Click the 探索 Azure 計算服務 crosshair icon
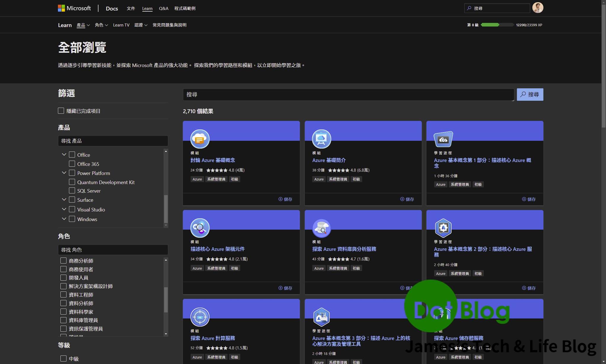The height and width of the screenshot is (364, 606). [x=200, y=317]
